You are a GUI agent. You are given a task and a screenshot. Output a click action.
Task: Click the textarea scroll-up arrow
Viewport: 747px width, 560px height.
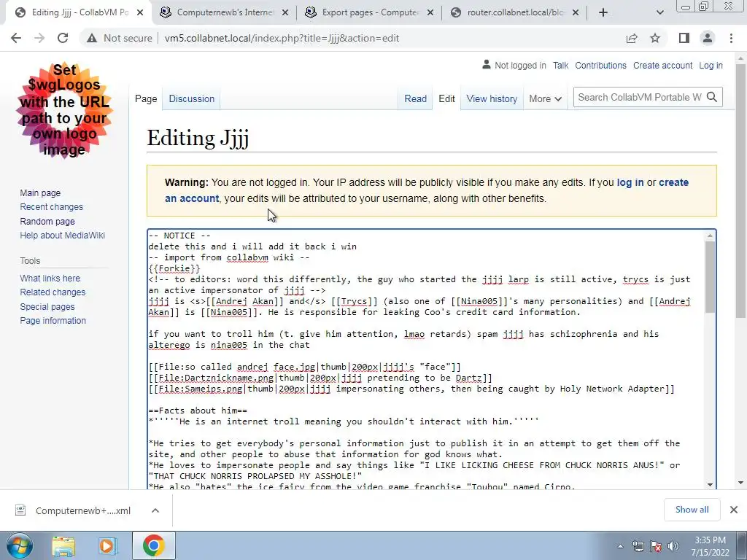710,236
